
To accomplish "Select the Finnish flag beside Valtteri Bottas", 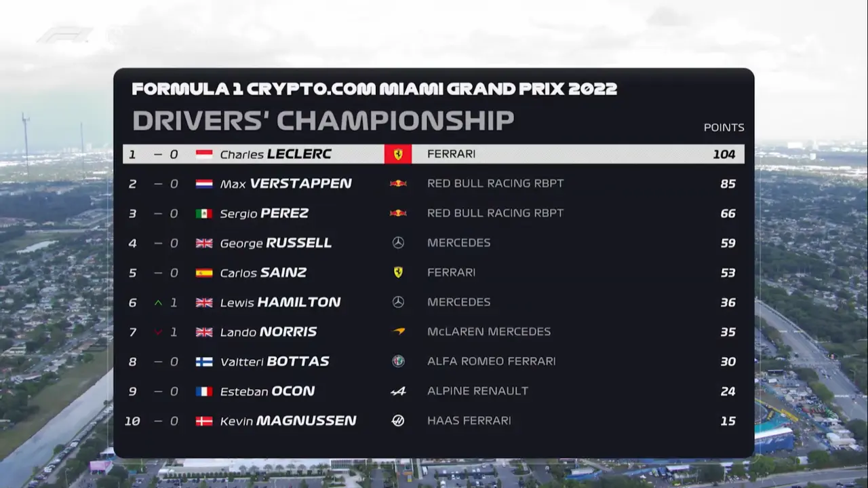I will click(x=204, y=362).
